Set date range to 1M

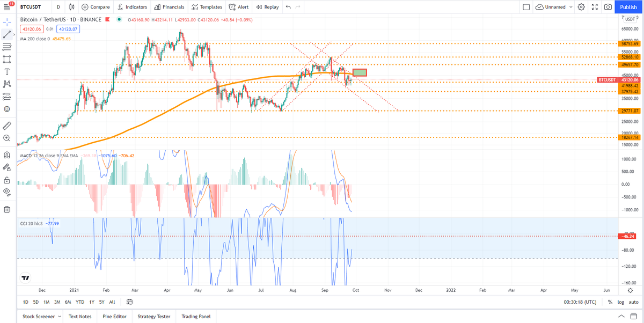(x=46, y=302)
